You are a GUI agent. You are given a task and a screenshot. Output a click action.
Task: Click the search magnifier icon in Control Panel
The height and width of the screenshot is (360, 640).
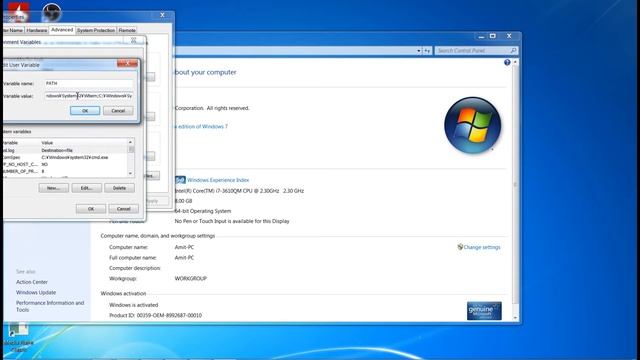pos(513,51)
